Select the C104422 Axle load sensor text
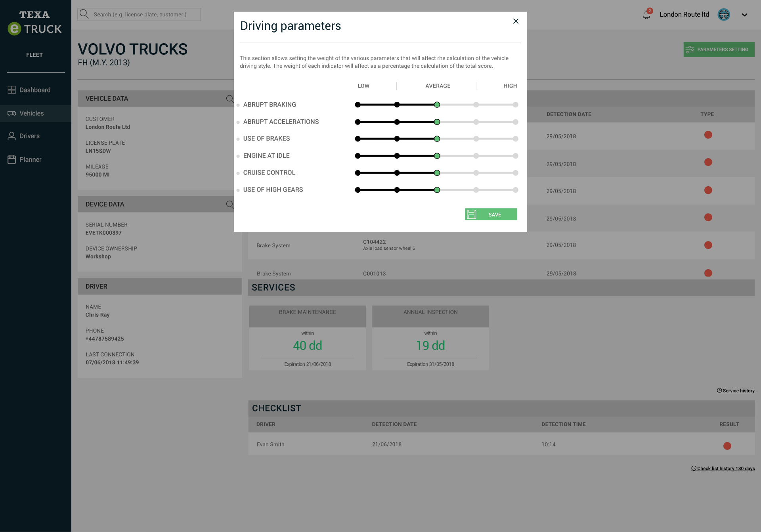Screen dimensions: 761x532 tap(389, 245)
